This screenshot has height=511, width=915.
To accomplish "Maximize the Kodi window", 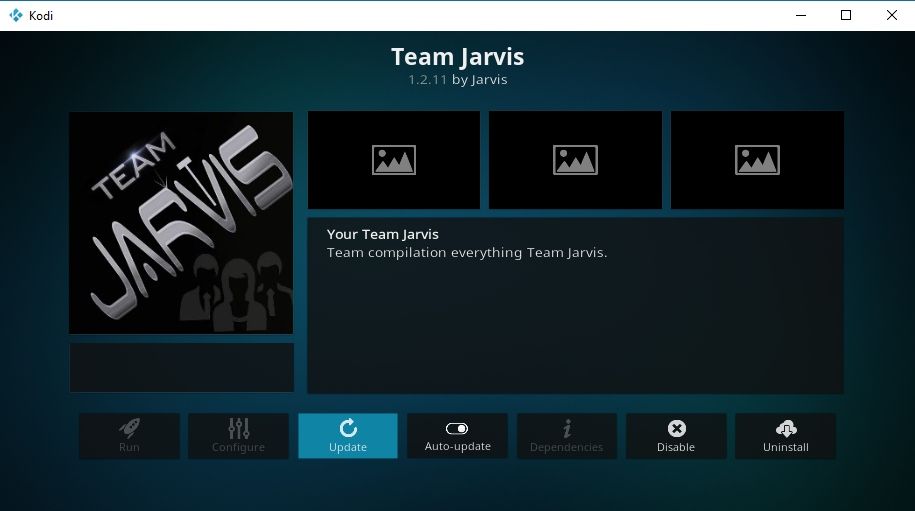I will click(x=846, y=15).
